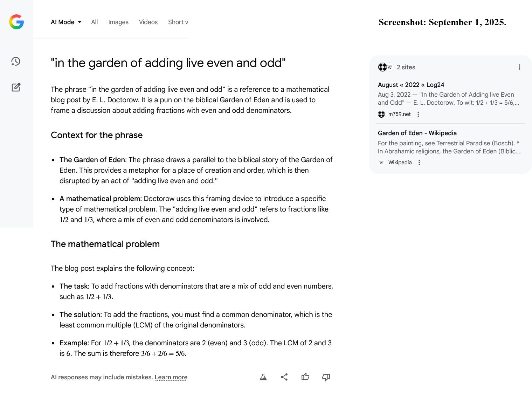The height and width of the screenshot is (394, 532).
Task: Switch to the All tab
Action: 94,22
